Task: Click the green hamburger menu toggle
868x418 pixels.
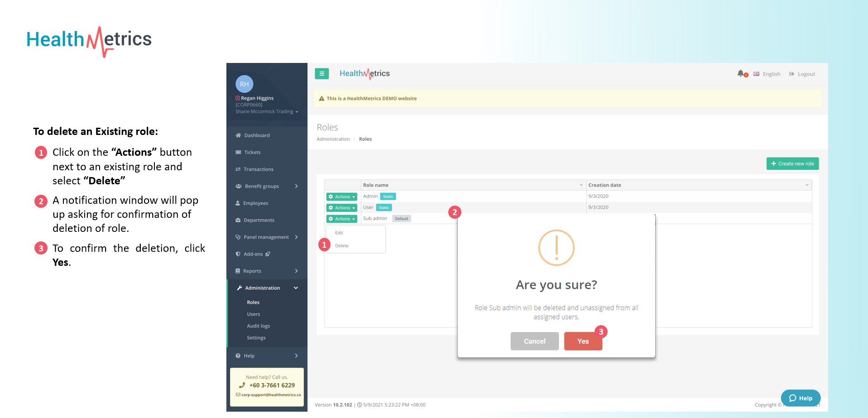Action: click(x=321, y=73)
